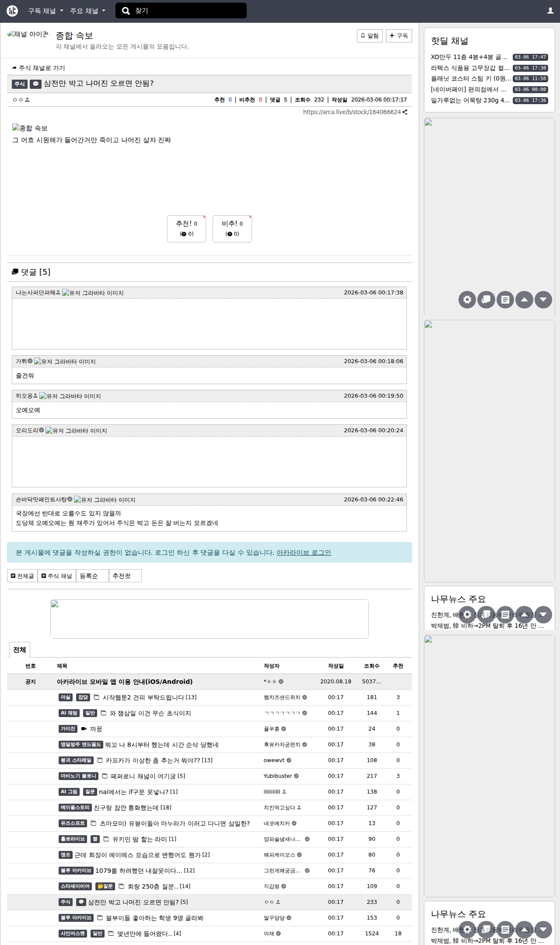Open the 추천컷 filter selector

pos(125,576)
